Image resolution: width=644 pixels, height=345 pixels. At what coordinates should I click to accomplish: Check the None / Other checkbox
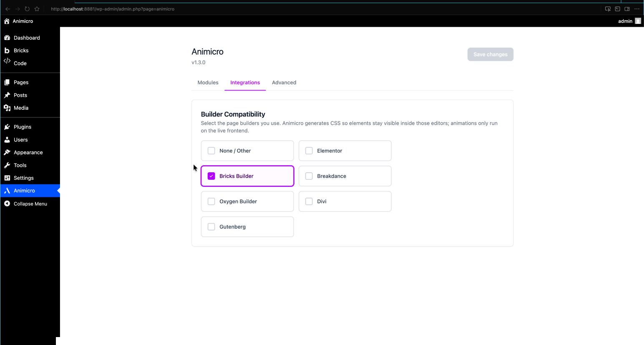pos(211,151)
